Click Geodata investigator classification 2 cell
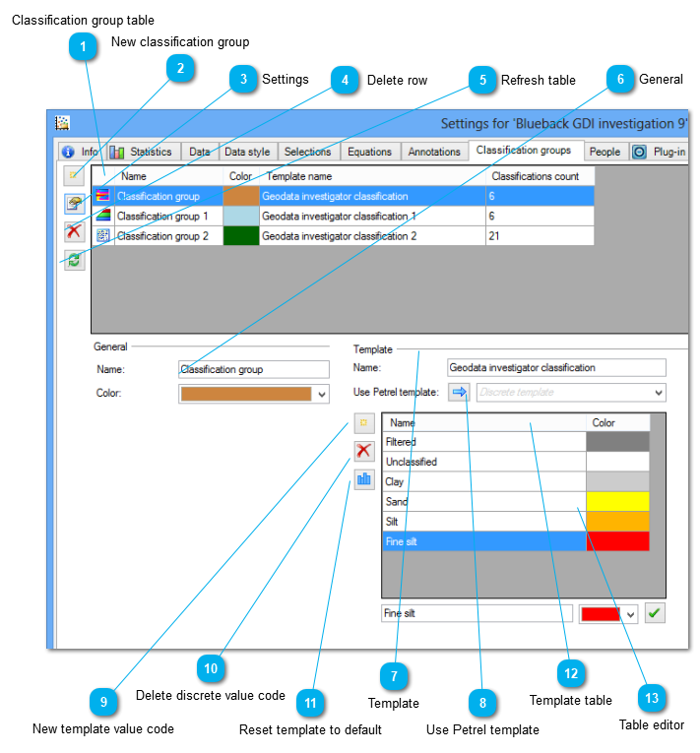This screenshot has width=700, height=753. [x=372, y=236]
